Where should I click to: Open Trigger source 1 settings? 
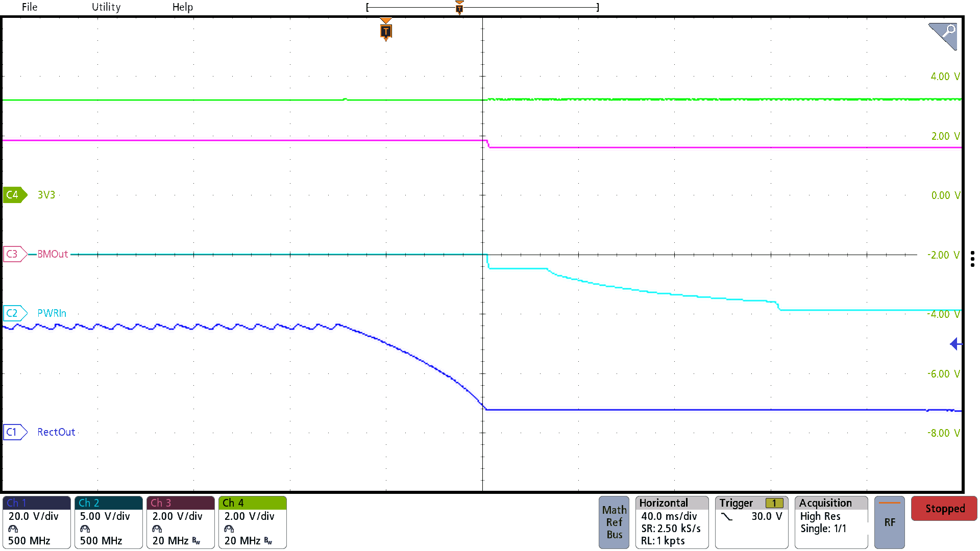tap(774, 503)
